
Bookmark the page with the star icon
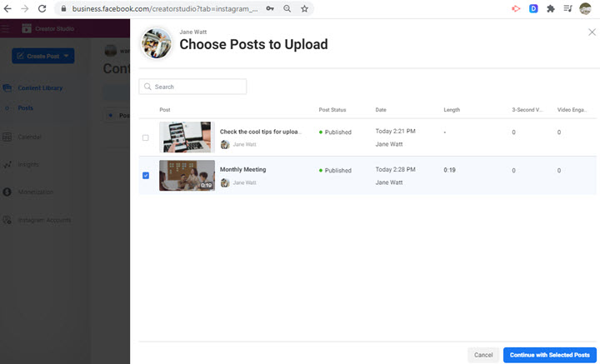coord(304,8)
